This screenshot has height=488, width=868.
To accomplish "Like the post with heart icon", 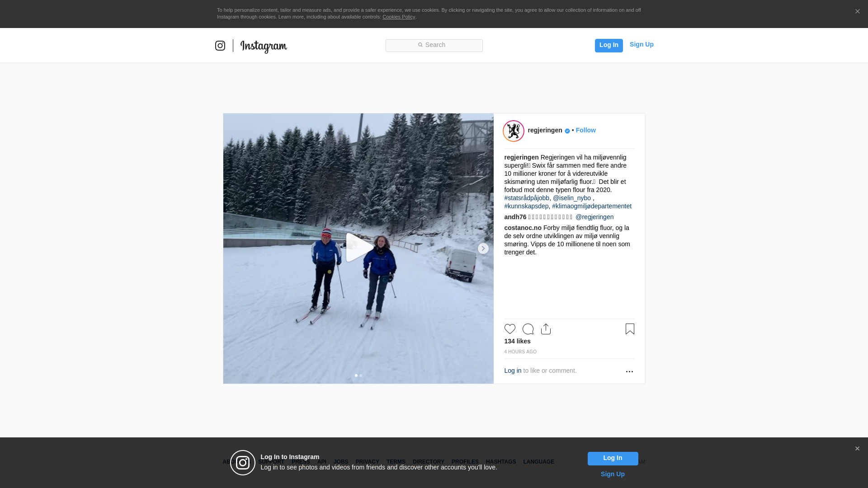I will tap(510, 329).
